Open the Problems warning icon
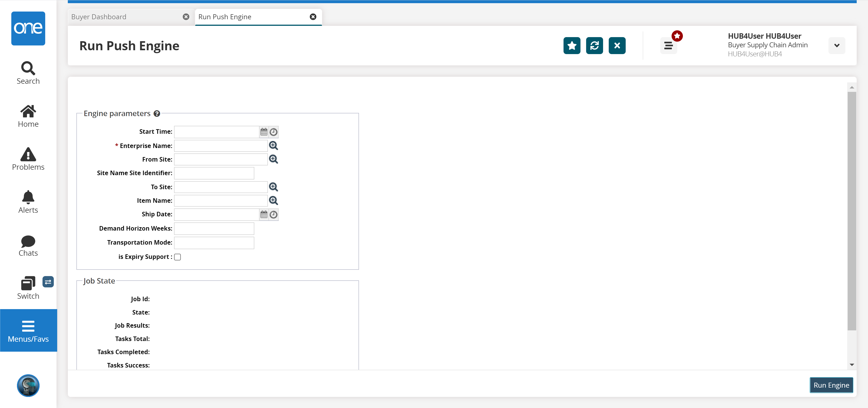The image size is (868, 408). pyautogui.click(x=28, y=159)
